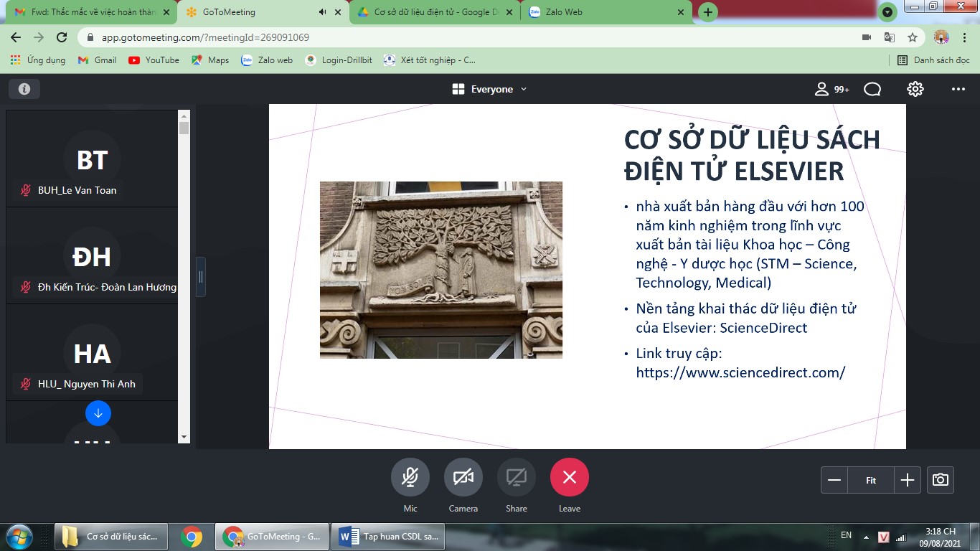Click the Share screen button
The width and height of the screenshot is (980, 551).
517,477
